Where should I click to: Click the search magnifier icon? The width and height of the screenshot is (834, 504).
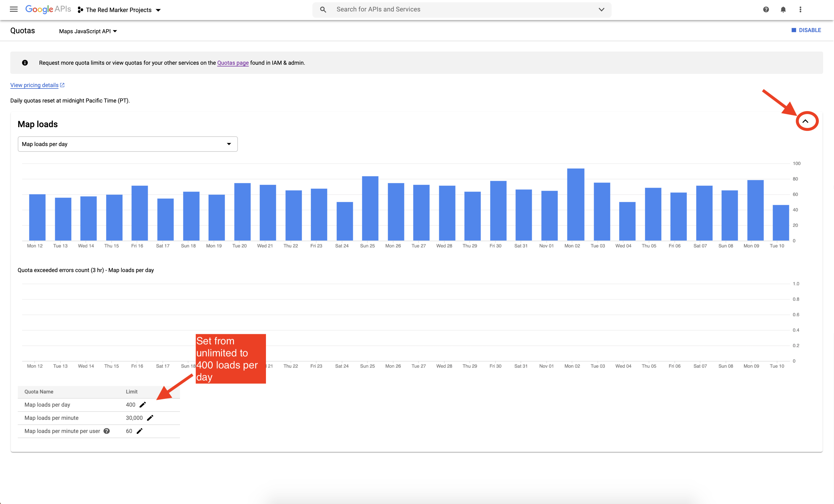pos(323,9)
